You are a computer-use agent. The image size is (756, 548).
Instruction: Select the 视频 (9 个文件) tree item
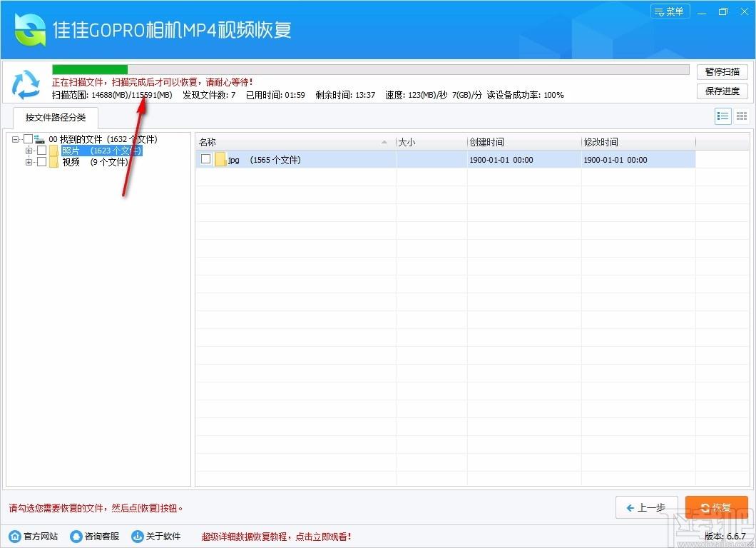[x=95, y=162]
